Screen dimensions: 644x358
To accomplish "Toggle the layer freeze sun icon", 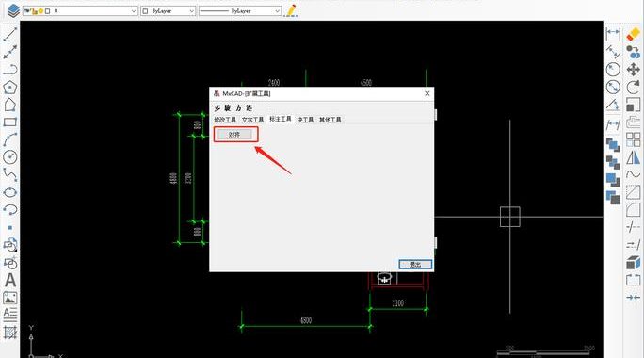I will (x=40, y=11).
